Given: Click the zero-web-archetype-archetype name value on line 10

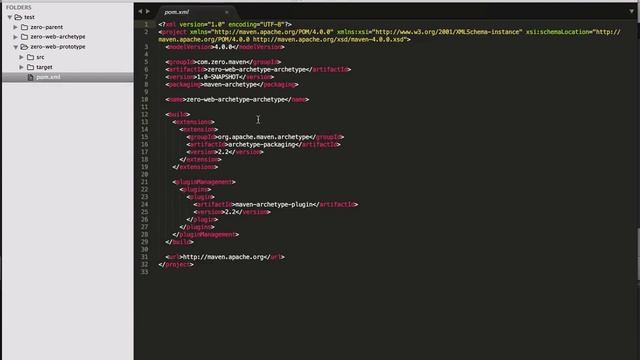Looking at the screenshot, I should click(236, 100).
